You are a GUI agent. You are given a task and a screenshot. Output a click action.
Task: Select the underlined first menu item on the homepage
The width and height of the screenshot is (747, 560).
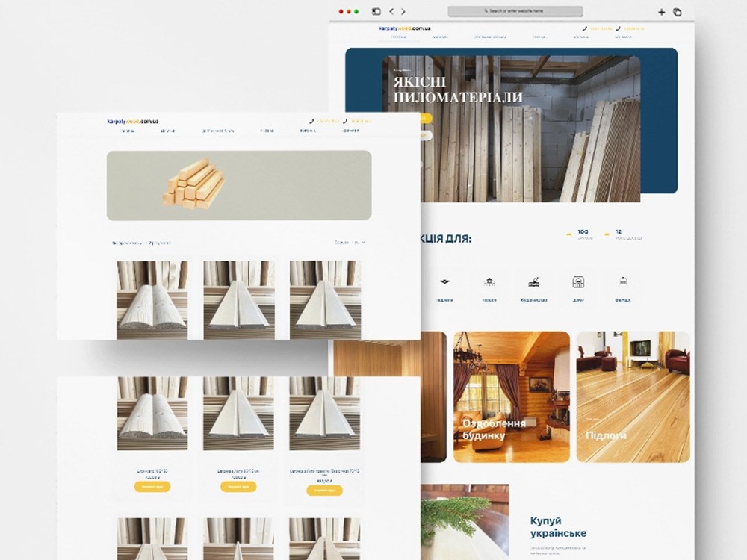399,37
